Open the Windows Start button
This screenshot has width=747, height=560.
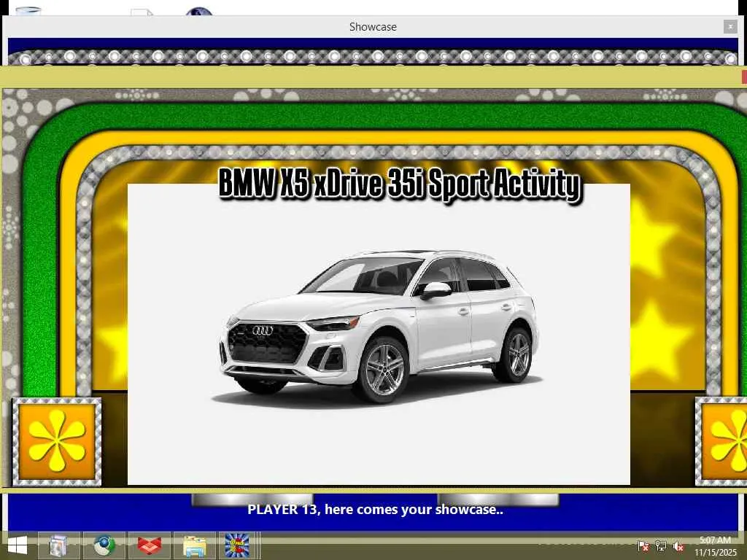click(18, 545)
